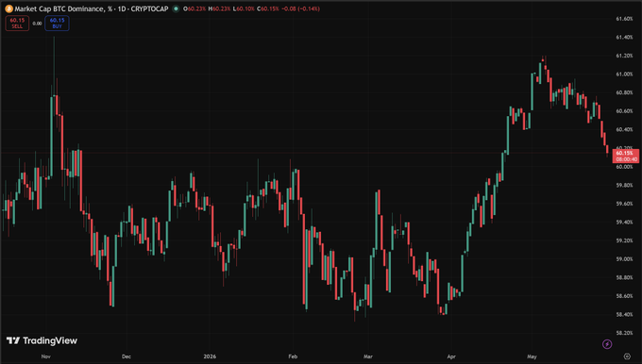Click the 58.40% price axis label
Image resolution: width=642 pixels, height=364 pixels.
pyautogui.click(x=624, y=315)
